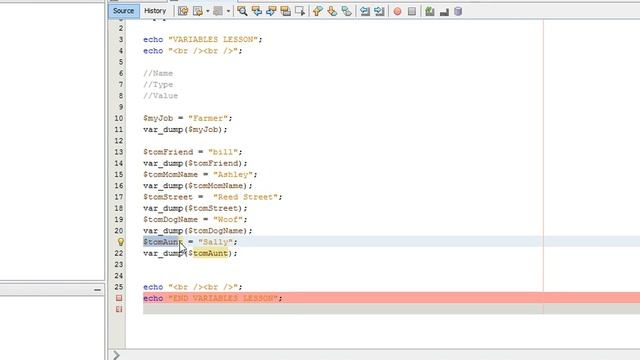The height and width of the screenshot is (360, 640).
Task: Toggle Rectangular Selection mode
Action: [x=300, y=11]
